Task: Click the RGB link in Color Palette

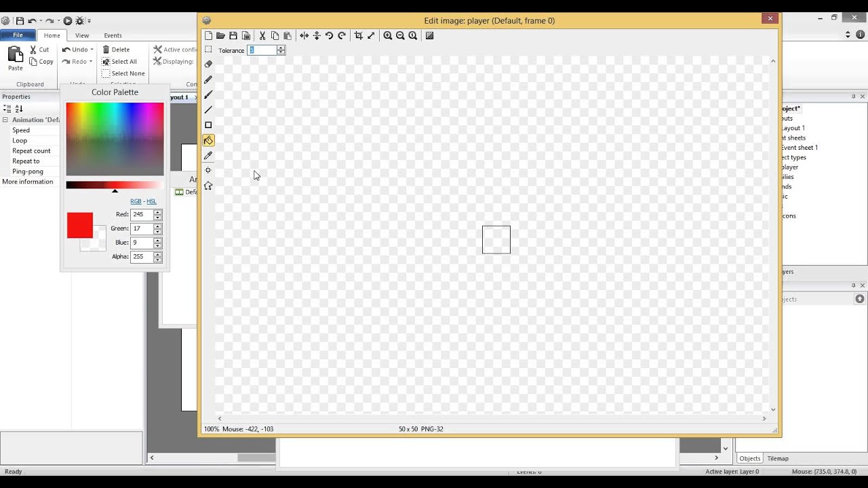Action: click(136, 201)
